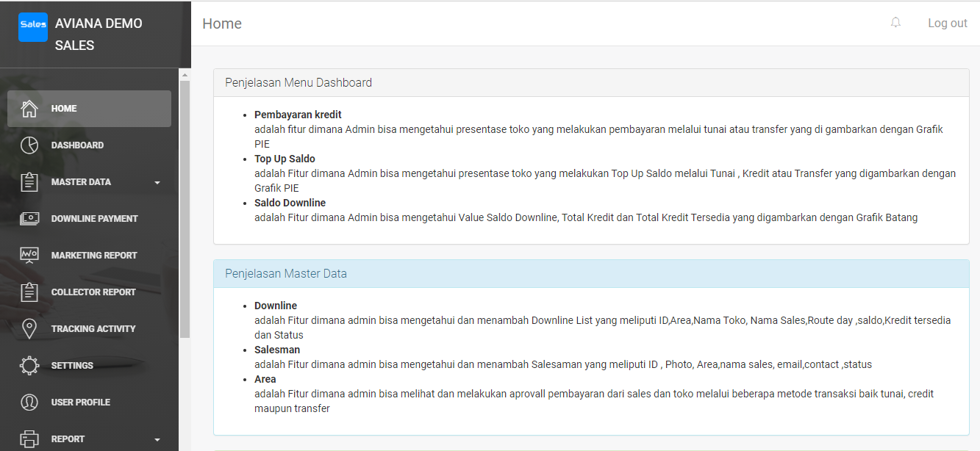980x451 pixels.
Task: Log out of the application
Action: click(x=947, y=23)
